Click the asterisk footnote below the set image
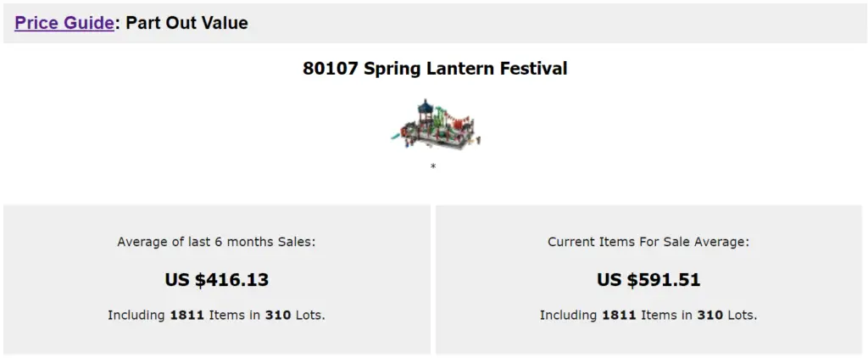 [x=433, y=166]
